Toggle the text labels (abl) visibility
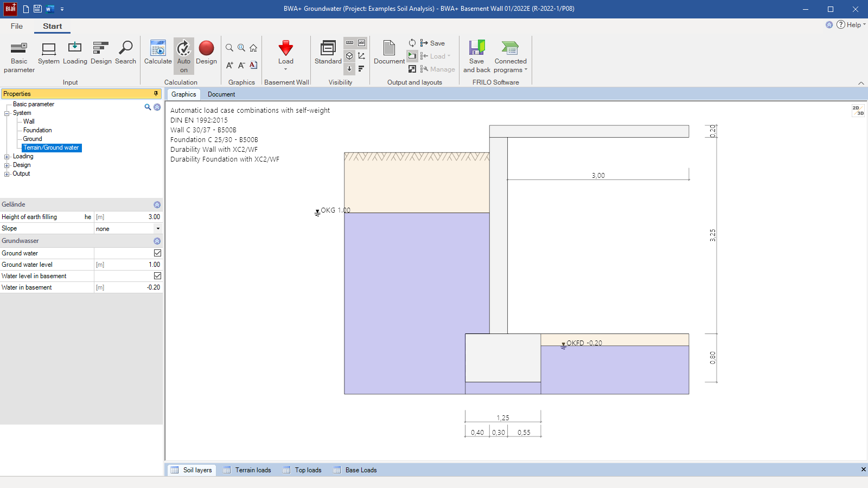This screenshot has width=868, height=488. (361, 43)
